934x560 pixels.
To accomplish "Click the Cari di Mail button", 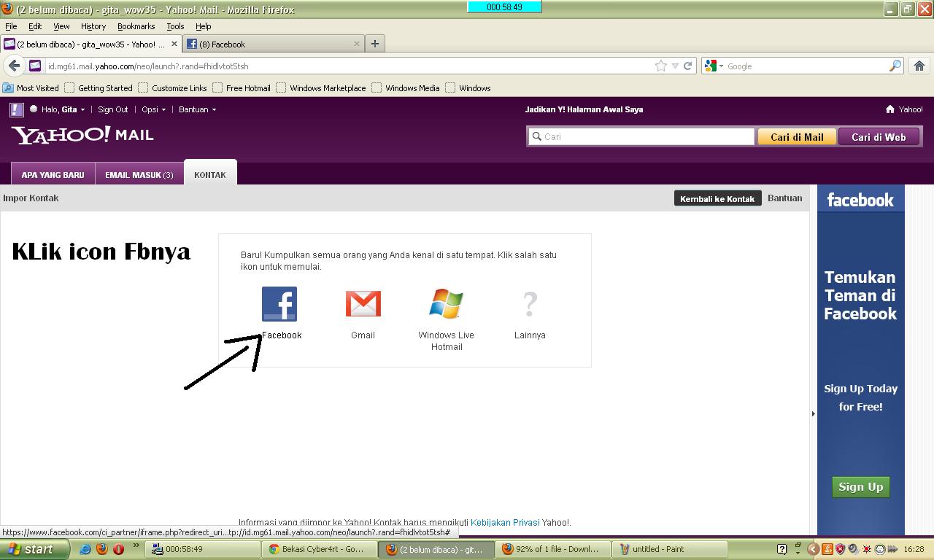I will [797, 136].
